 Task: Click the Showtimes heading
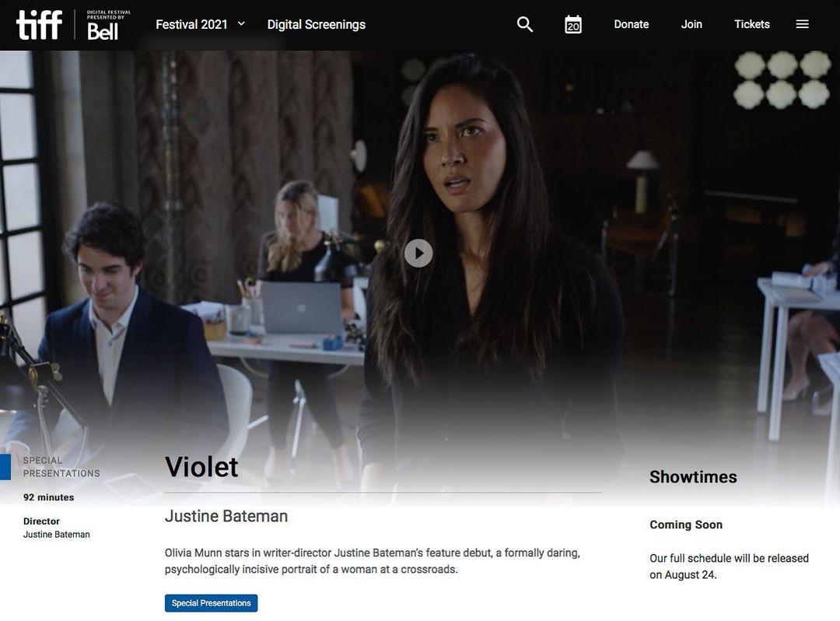click(693, 477)
